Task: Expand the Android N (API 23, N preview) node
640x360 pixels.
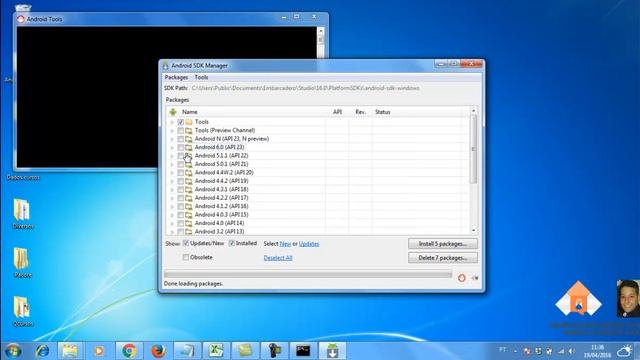Action: [x=172, y=139]
